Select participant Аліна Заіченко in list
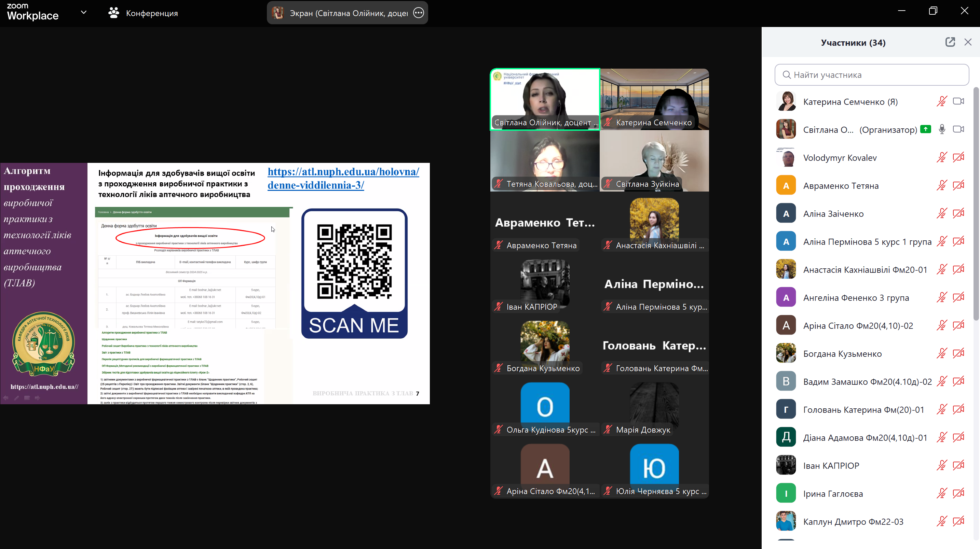This screenshot has width=980, height=549. click(871, 213)
